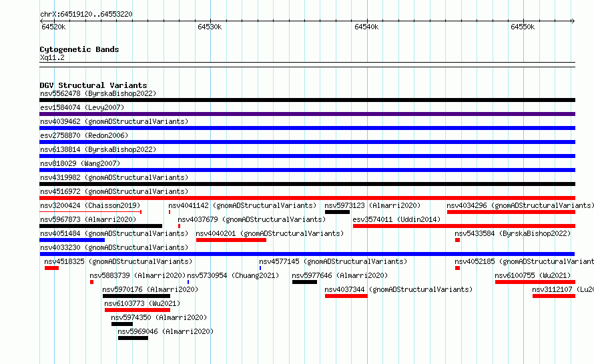
Task: Click the red bar under nsv4037344
Action: (346, 296)
